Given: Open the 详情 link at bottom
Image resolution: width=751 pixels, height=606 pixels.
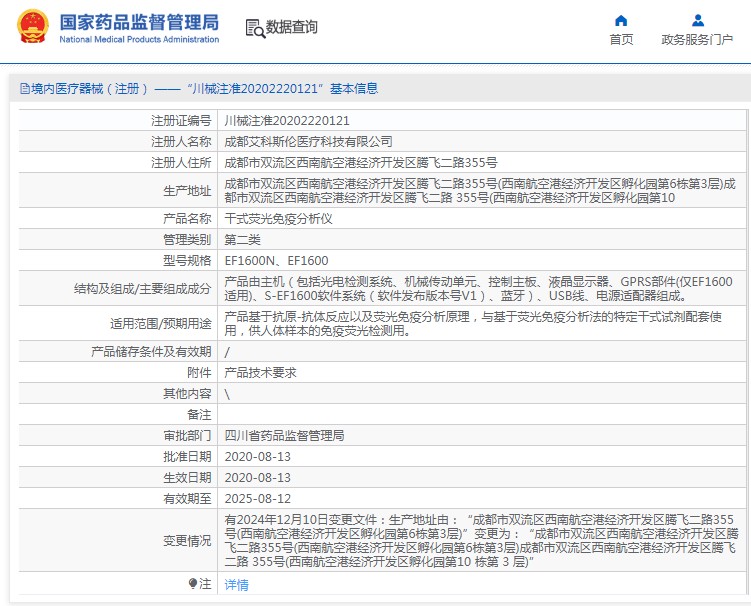Looking at the screenshot, I should (x=236, y=584).
